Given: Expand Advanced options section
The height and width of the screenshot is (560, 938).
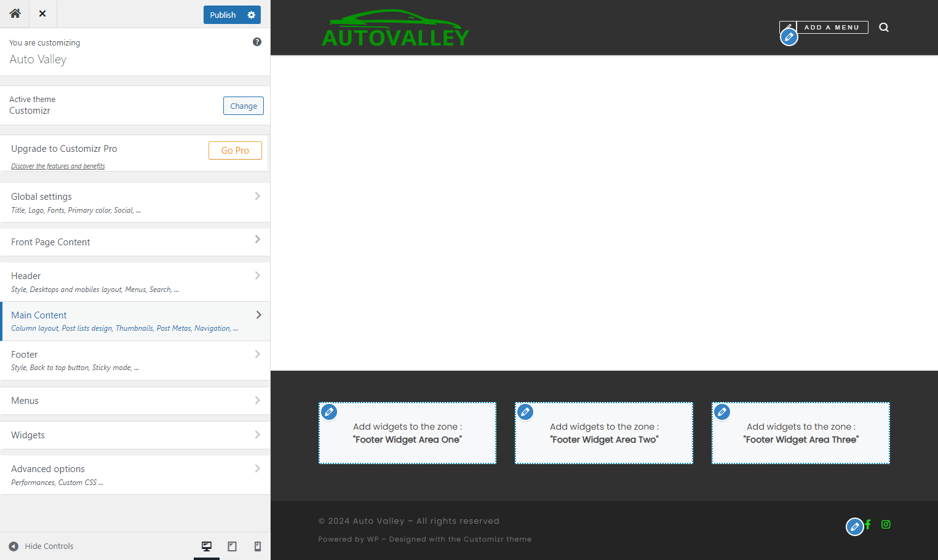Looking at the screenshot, I should [135, 475].
